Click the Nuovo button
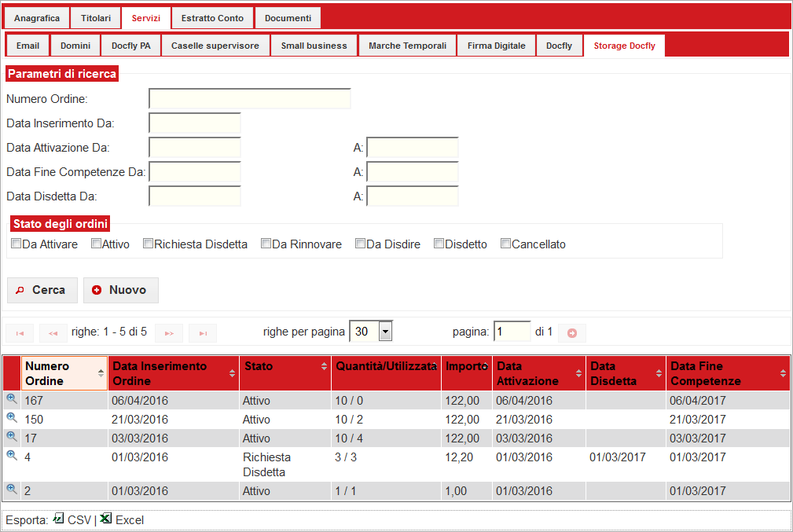This screenshot has width=793, height=532. [x=121, y=290]
